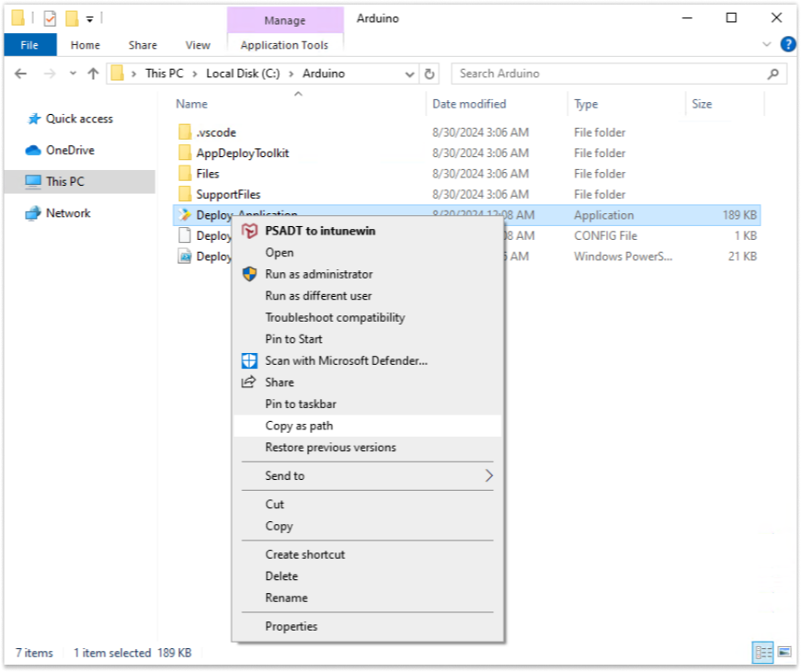Expand the ribbon with the chevron

tap(766, 44)
